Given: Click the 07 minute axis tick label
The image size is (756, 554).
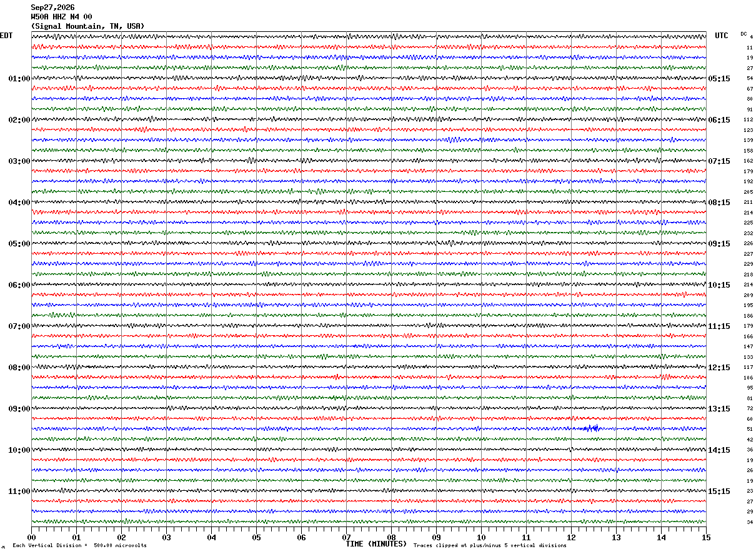Looking at the screenshot, I should click(346, 537).
